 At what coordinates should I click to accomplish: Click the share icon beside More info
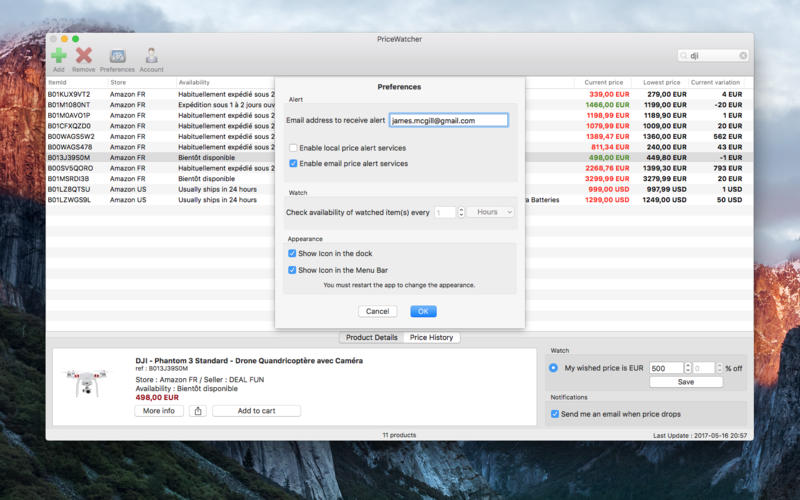(198, 411)
